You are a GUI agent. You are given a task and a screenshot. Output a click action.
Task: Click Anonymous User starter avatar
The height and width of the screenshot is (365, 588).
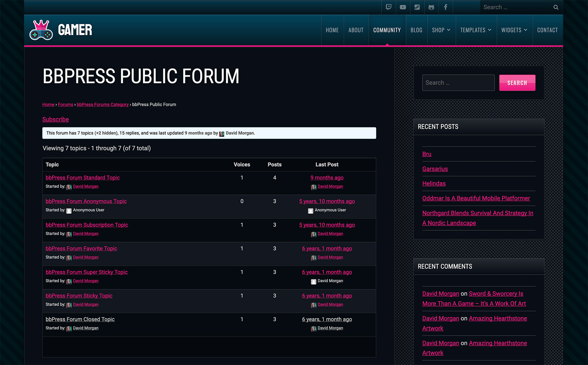pyautogui.click(x=69, y=210)
